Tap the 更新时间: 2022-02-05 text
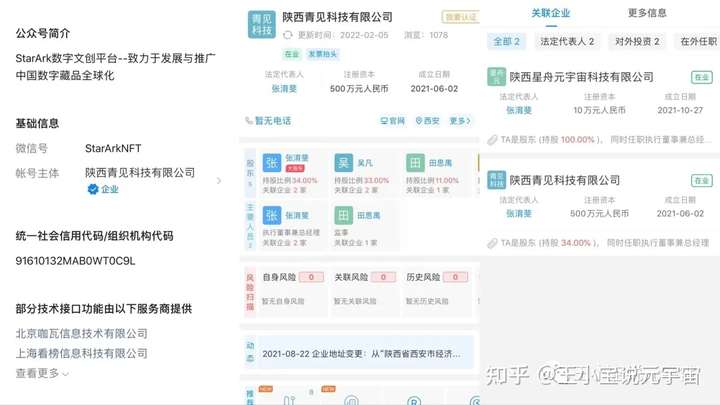This screenshot has height=405, width=720. point(343,35)
